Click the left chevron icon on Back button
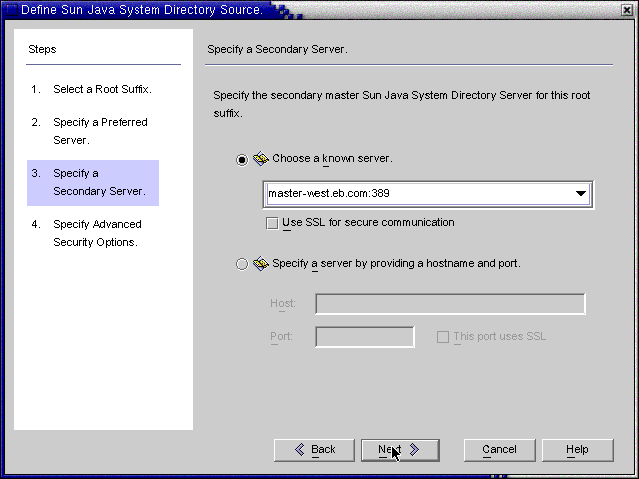This screenshot has width=639, height=479. click(x=300, y=449)
